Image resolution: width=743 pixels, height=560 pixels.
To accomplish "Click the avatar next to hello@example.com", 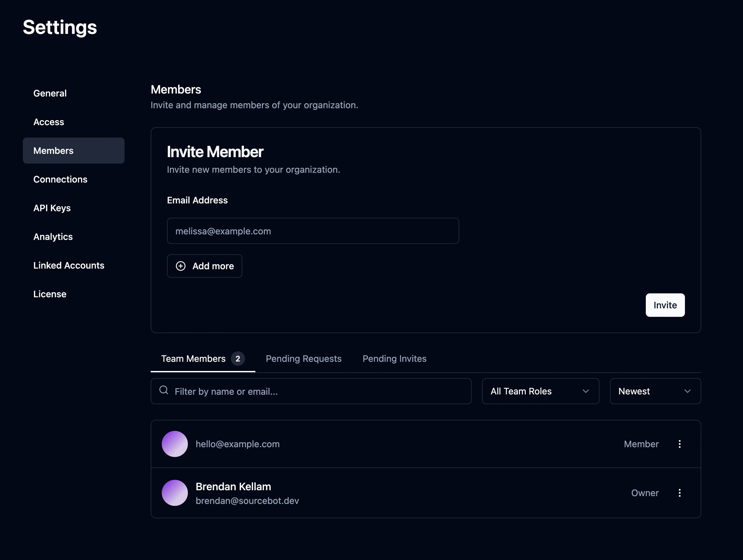I will 175,444.
